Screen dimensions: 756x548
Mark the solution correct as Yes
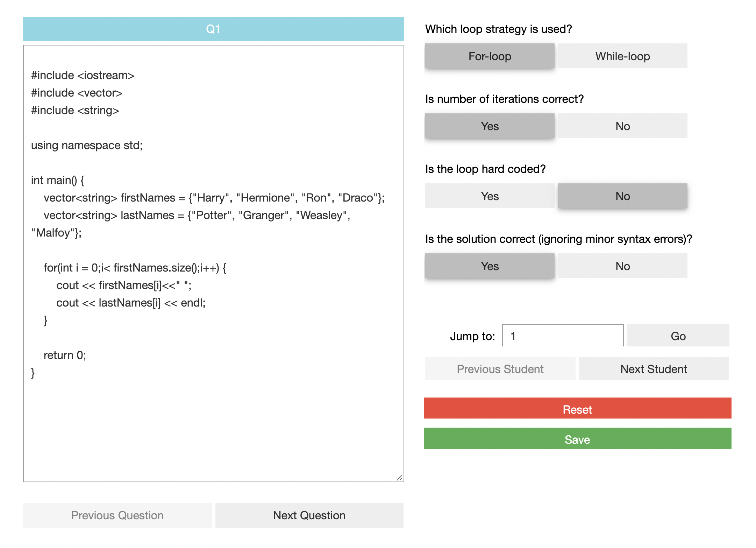490,266
